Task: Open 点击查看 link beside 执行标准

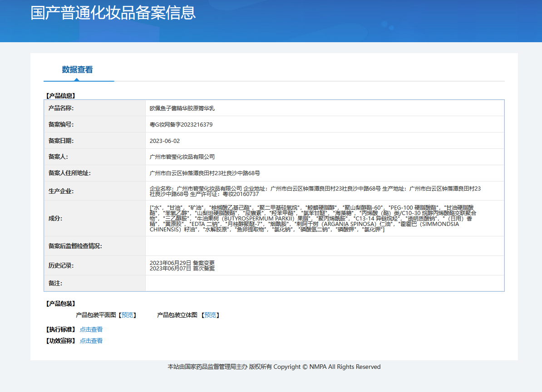Action: tap(91, 329)
